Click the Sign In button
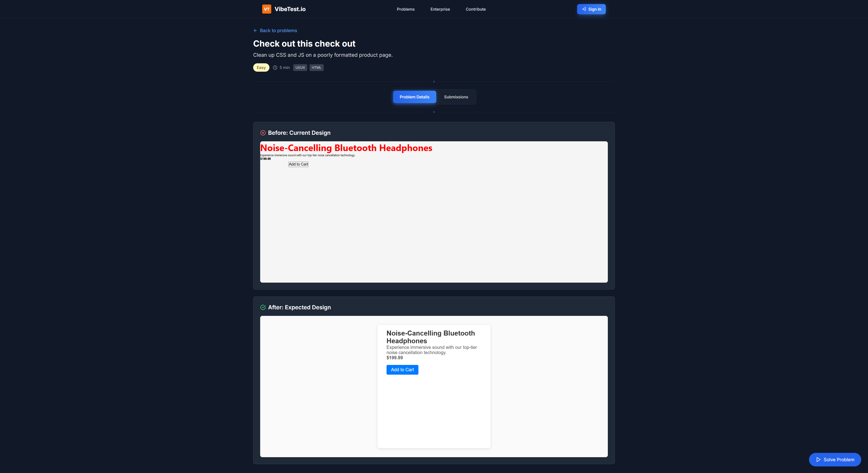Viewport: 868px width, 473px height. [591, 9]
